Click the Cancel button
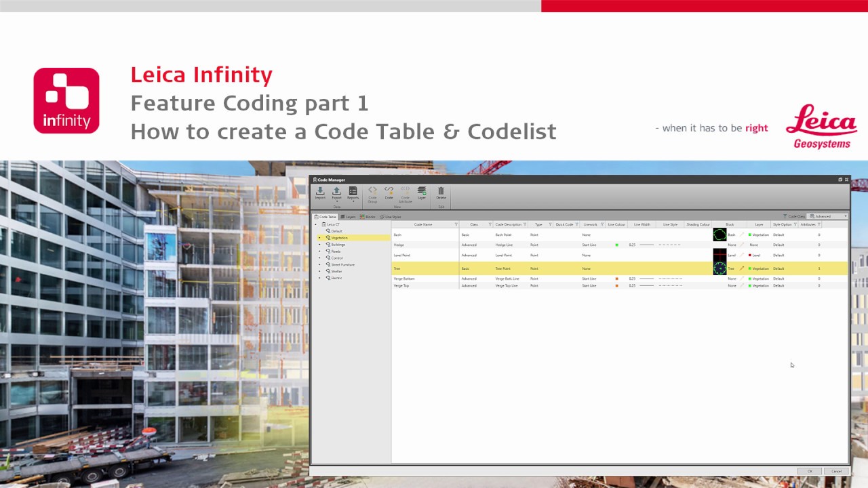This screenshot has height=488, width=868. (x=836, y=471)
